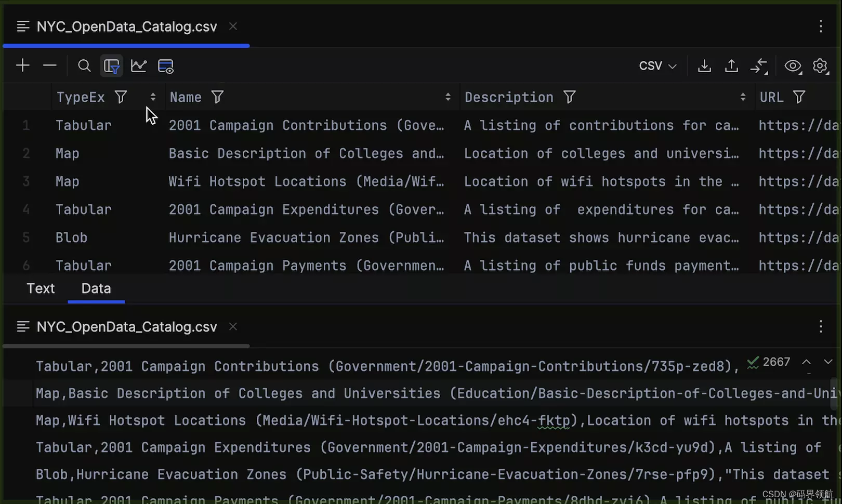Select description 'This dataset shows hurricane evac…'

click(x=601, y=237)
